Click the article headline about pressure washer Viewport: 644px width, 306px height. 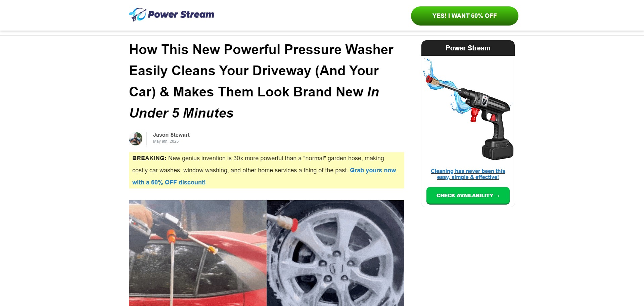click(x=261, y=81)
